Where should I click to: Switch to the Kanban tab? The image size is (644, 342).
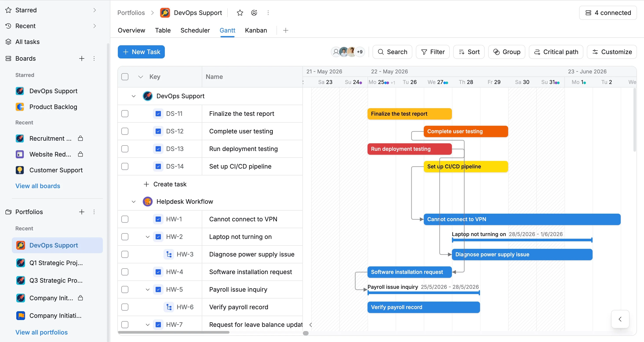tap(256, 30)
